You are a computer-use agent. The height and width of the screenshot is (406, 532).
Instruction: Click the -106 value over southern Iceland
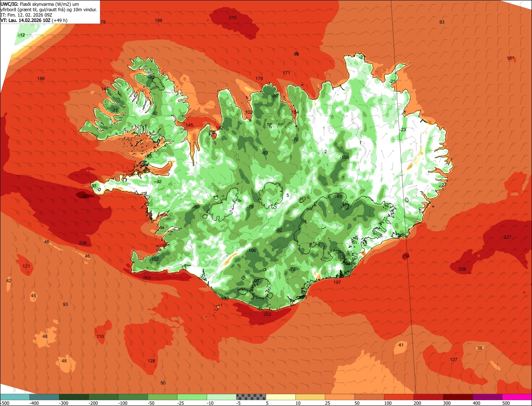click(251, 250)
